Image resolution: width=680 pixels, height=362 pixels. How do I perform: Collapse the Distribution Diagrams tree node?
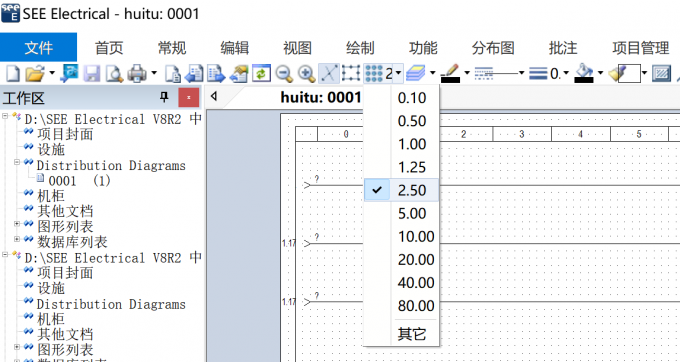pyautogui.click(x=17, y=162)
